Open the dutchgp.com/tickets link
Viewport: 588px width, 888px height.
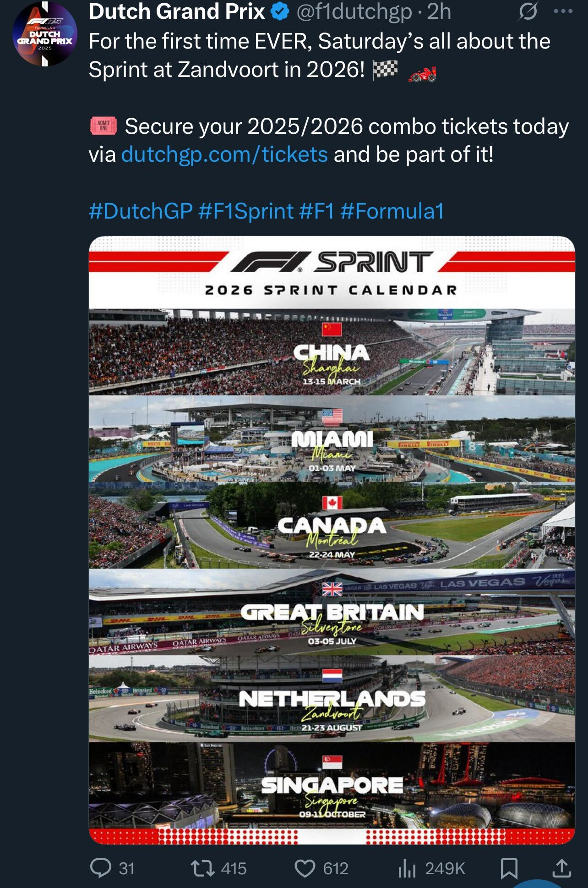224,154
